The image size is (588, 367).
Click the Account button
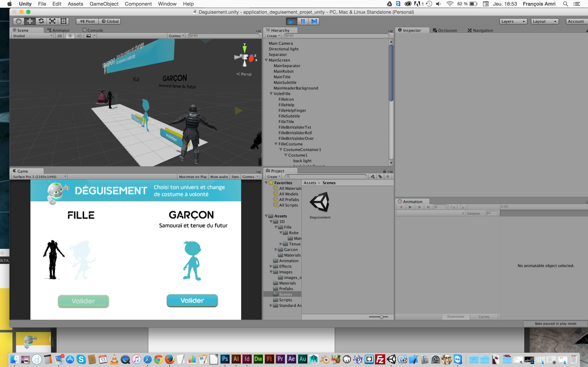point(576,21)
